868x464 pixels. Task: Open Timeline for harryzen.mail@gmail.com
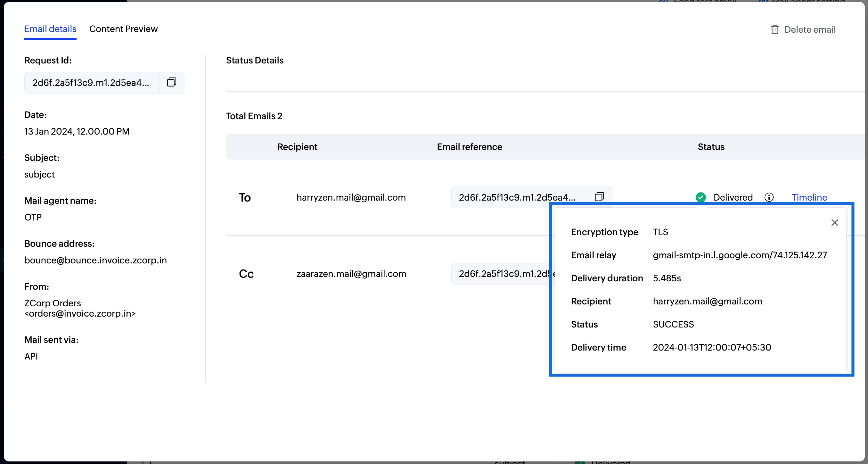click(809, 197)
